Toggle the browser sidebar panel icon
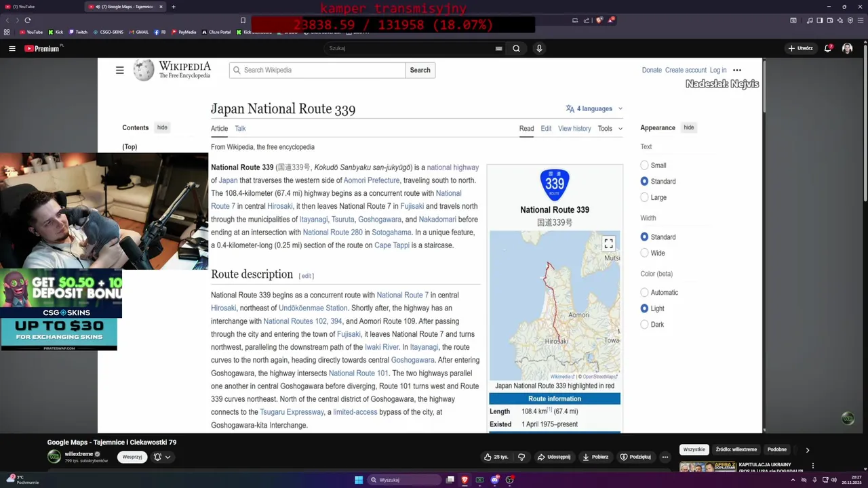868x488 pixels. pos(819,20)
